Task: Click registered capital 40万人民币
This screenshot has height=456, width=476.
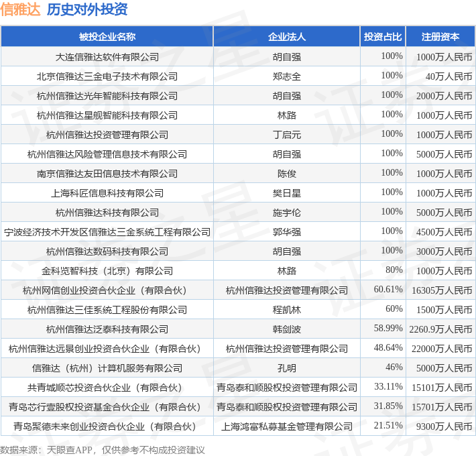Action: tap(449, 76)
